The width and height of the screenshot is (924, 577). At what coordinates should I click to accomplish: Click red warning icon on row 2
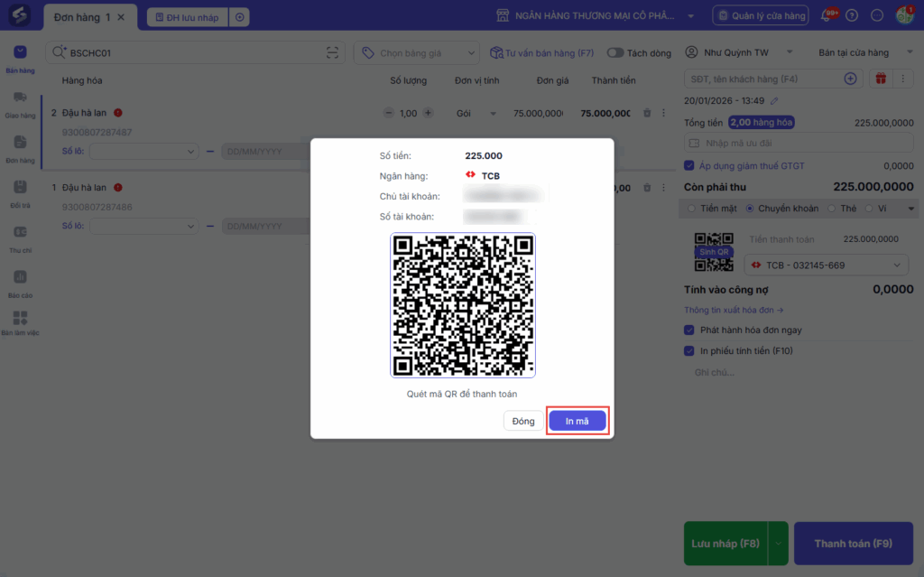point(118,113)
